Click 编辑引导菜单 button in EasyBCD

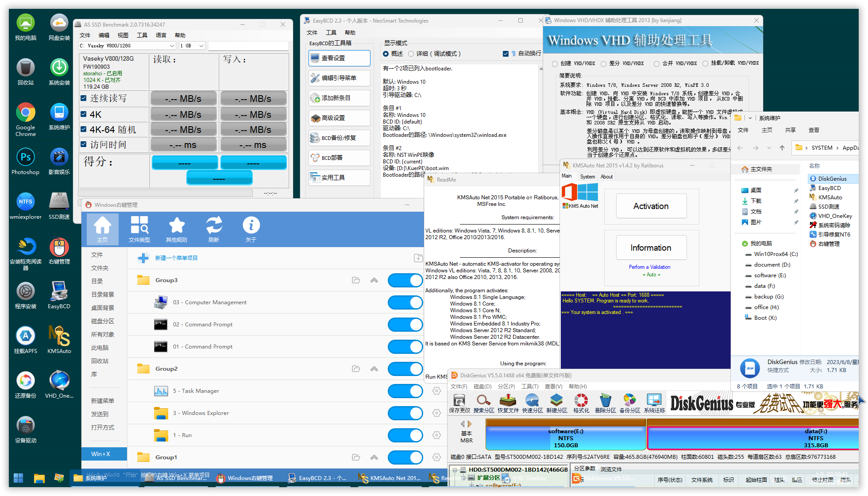[339, 78]
